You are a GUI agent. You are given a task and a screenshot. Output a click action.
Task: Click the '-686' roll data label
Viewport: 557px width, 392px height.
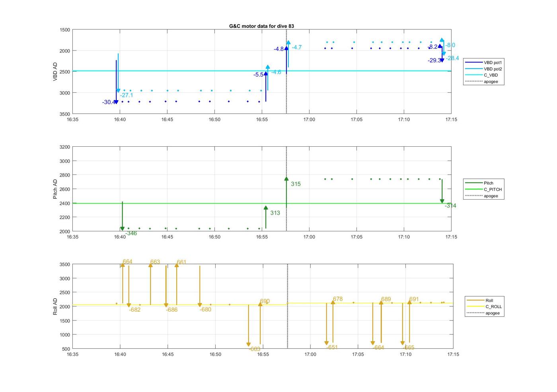click(172, 310)
